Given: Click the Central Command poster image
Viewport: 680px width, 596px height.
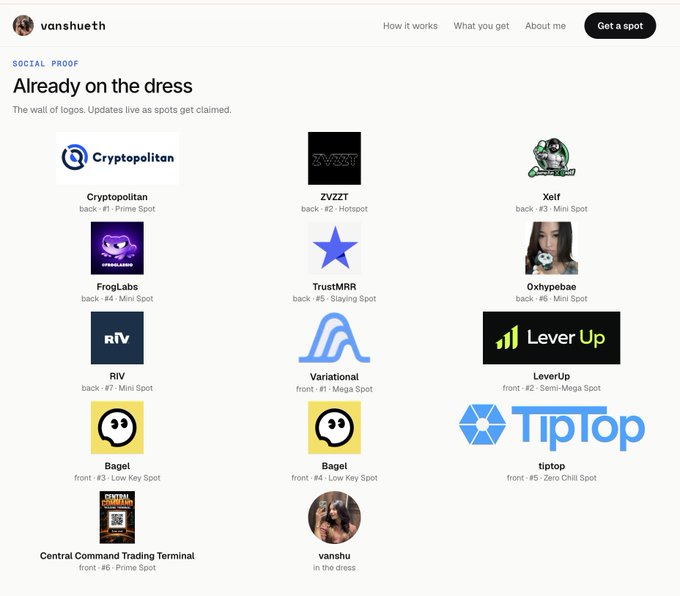Looking at the screenshot, I should click(x=117, y=517).
